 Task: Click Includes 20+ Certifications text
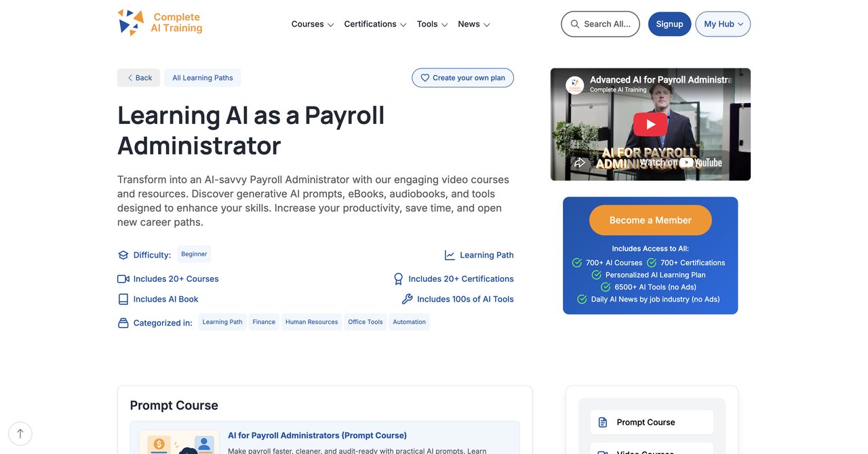461,279
